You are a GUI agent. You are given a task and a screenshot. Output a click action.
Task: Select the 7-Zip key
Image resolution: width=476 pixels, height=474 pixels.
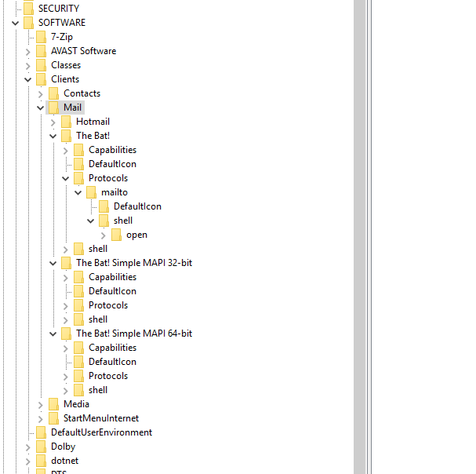[x=62, y=37]
